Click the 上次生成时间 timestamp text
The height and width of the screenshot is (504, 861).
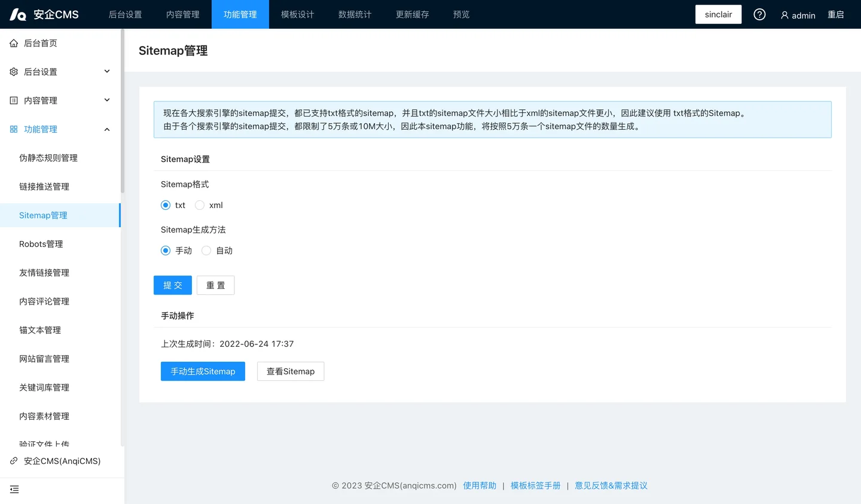227,344
